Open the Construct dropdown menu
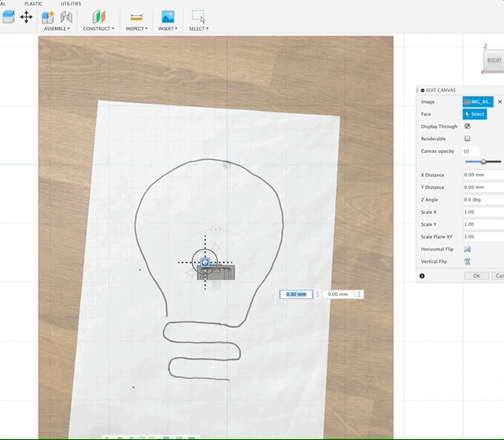The height and width of the screenshot is (440, 504). (x=98, y=28)
